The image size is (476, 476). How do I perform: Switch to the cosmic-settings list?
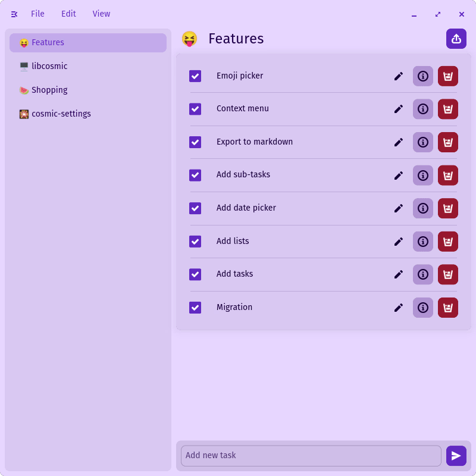point(60,114)
